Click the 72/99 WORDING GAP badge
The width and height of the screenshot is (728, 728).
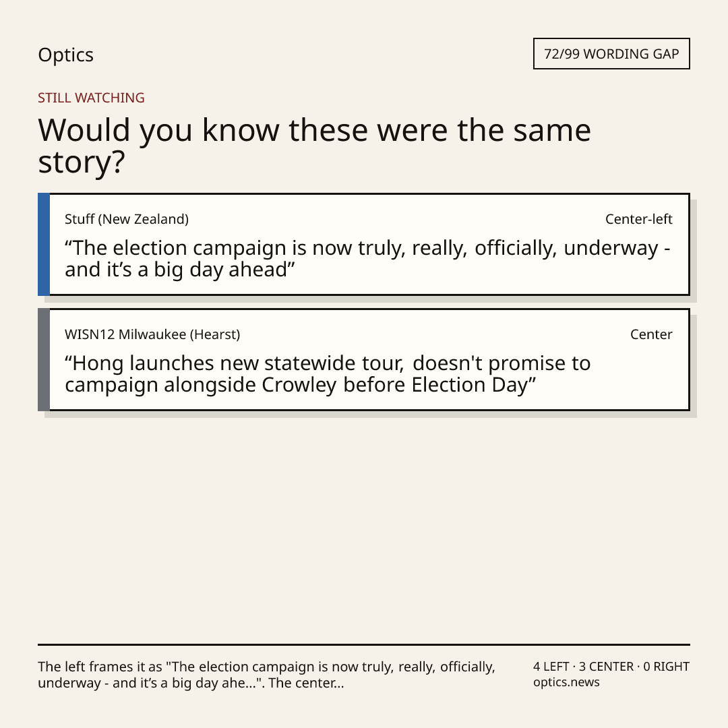[x=611, y=54]
